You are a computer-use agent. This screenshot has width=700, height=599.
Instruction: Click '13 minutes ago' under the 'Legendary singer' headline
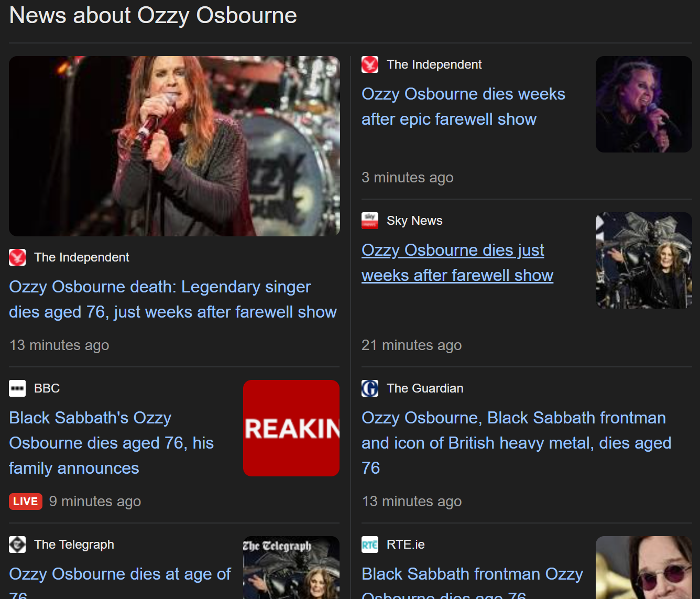[x=59, y=345]
